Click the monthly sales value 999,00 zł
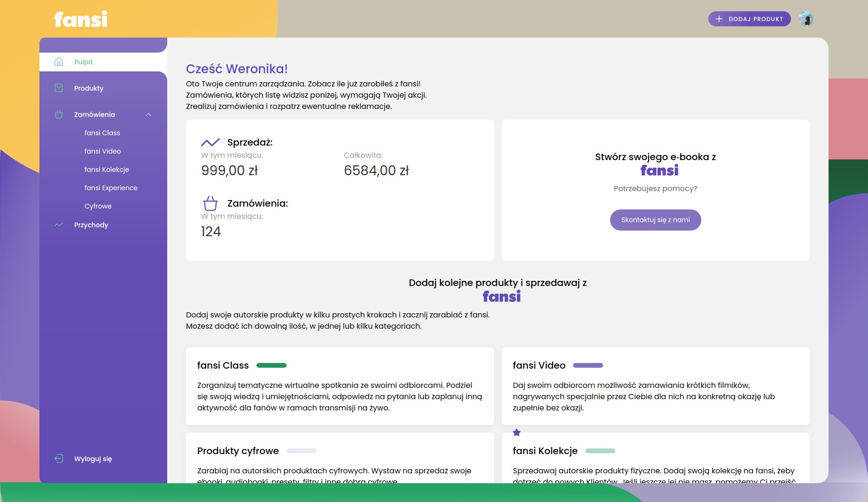This screenshot has width=868, height=502. click(230, 170)
